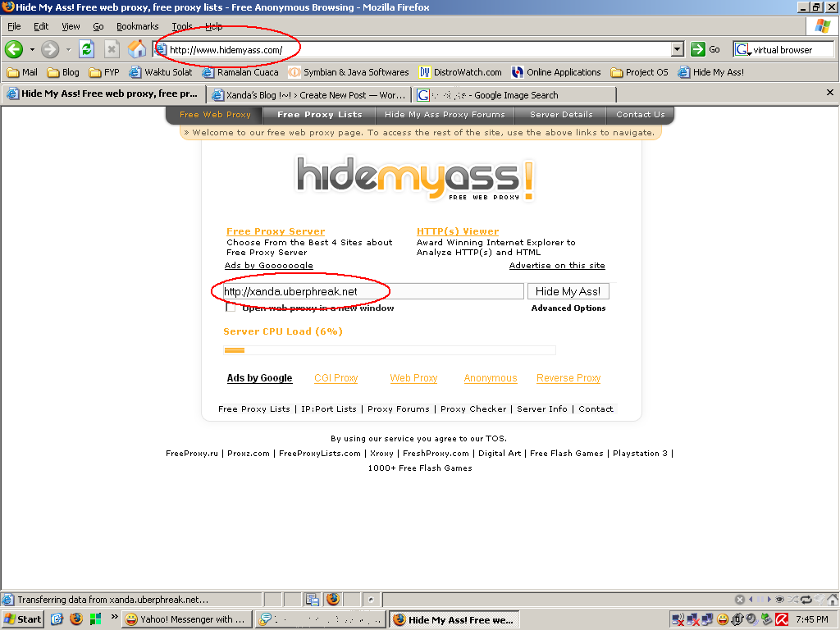Switch to Xanda's Blog Create New Post tab
The height and width of the screenshot is (630, 840).
pyautogui.click(x=308, y=95)
